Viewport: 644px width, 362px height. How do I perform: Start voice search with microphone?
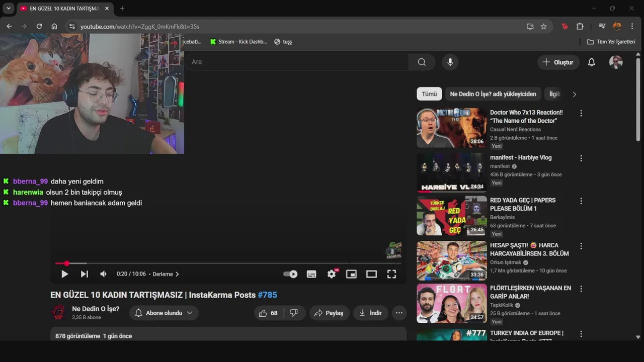pos(450,62)
